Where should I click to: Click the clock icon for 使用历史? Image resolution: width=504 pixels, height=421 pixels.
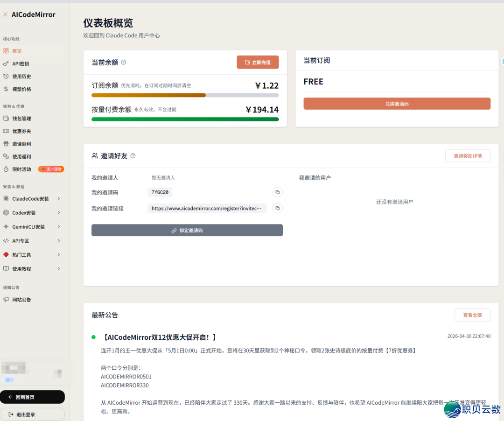click(x=6, y=76)
